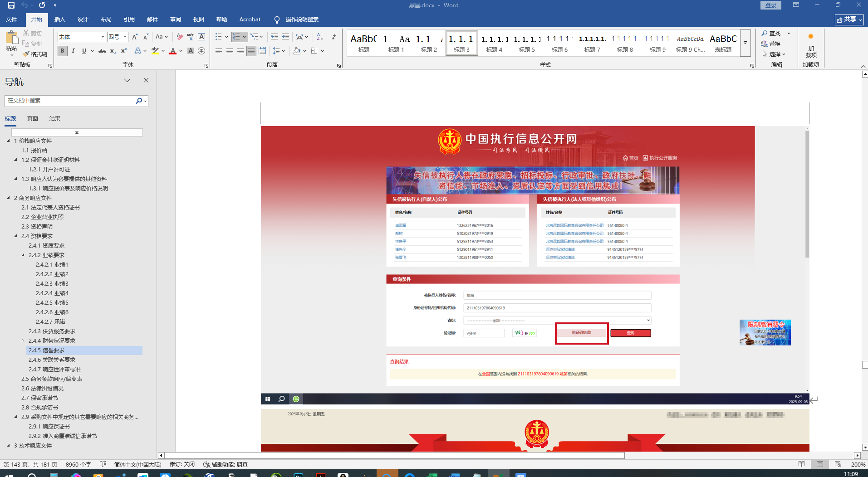Image resolution: width=868 pixels, height=477 pixels.
Task: Apply paragraph shading fill color
Action: (x=297, y=51)
